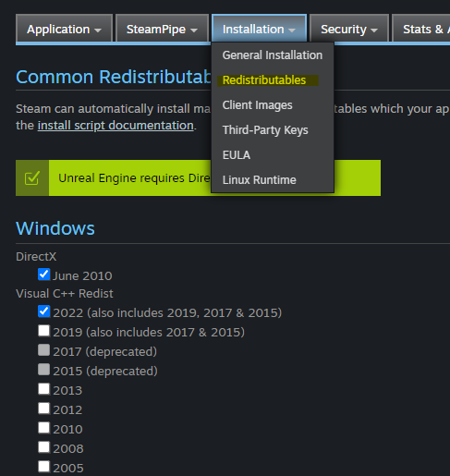
Task: Collapse the Installation dropdown tab
Action: coord(259,29)
